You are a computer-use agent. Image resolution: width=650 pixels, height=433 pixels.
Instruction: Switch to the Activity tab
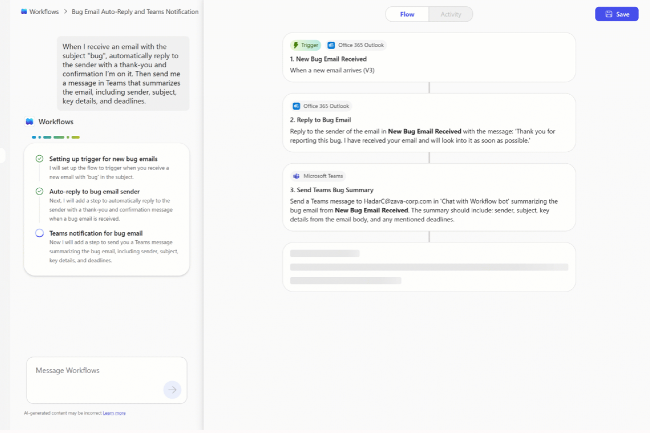tap(450, 14)
